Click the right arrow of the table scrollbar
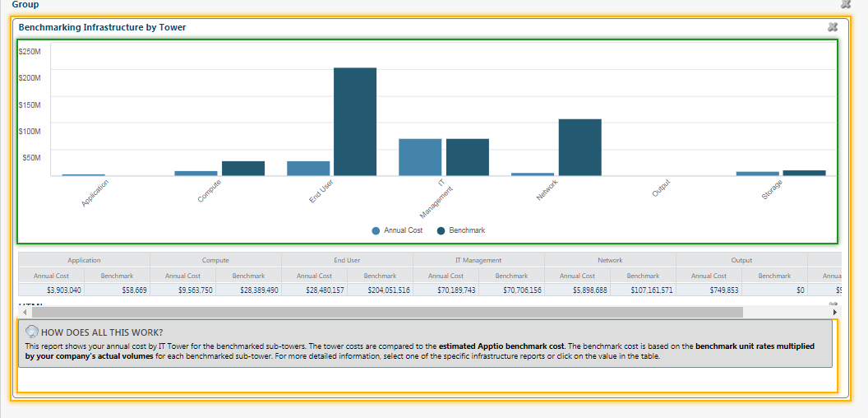 pos(835,313)
